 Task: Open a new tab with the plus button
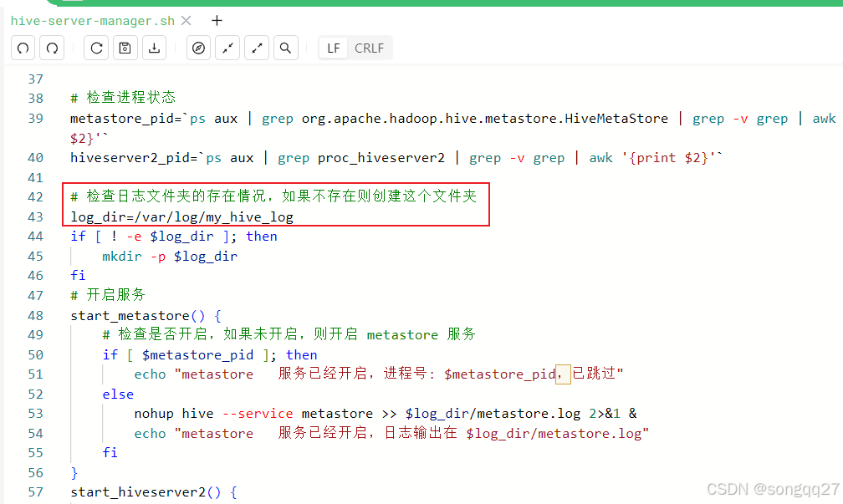point(217,20)
